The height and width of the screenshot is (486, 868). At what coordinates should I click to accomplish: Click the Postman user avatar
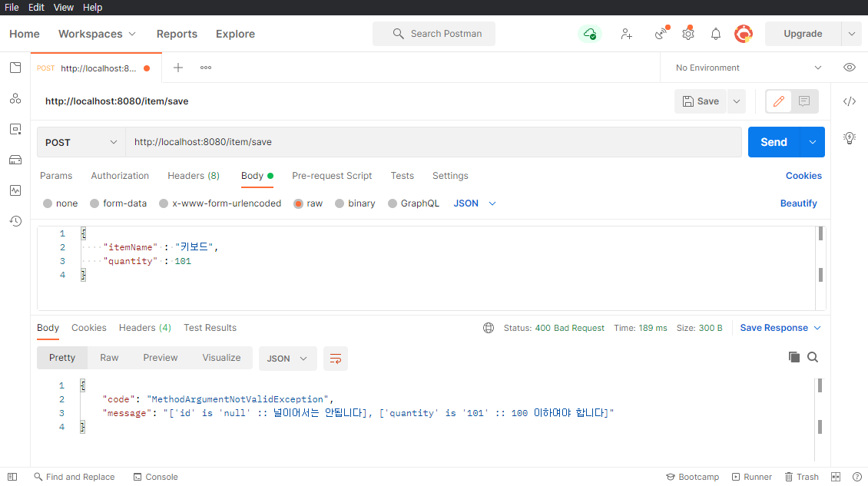[x=744, y=34]
